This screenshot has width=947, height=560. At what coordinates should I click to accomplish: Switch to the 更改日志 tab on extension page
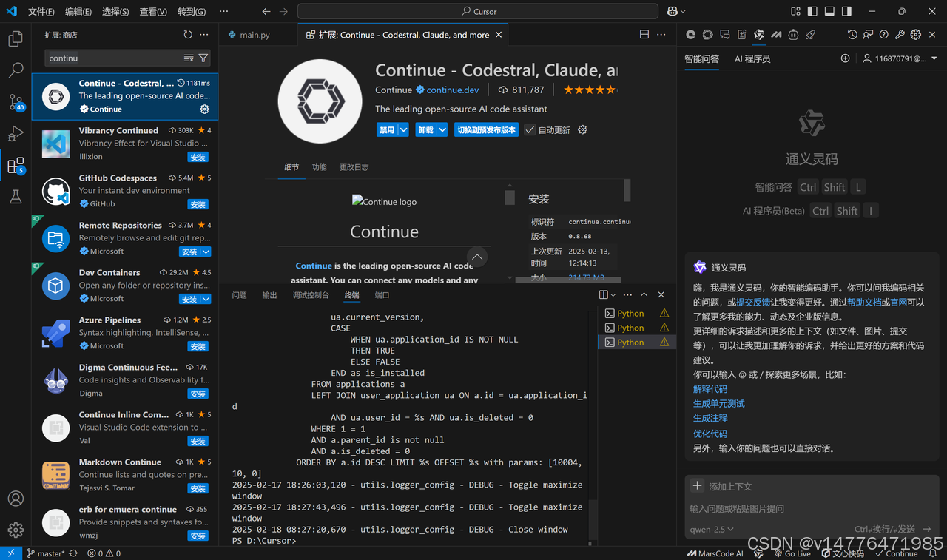(354, 167)
